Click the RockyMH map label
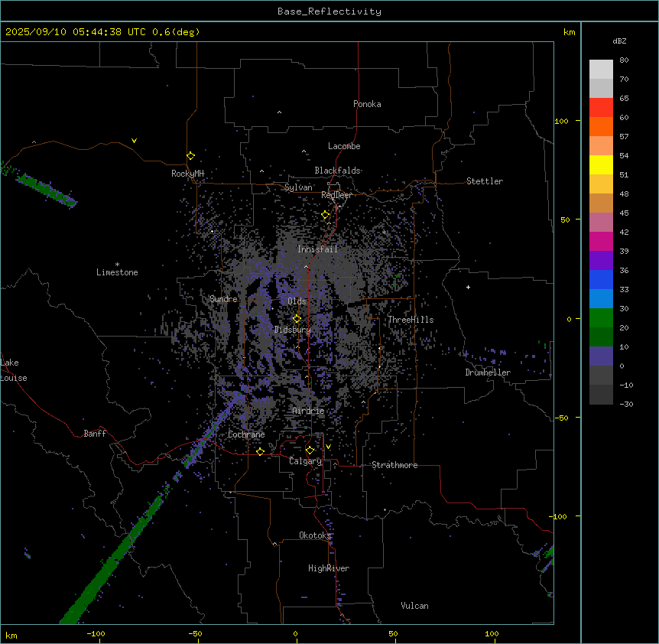 (187, 174)
